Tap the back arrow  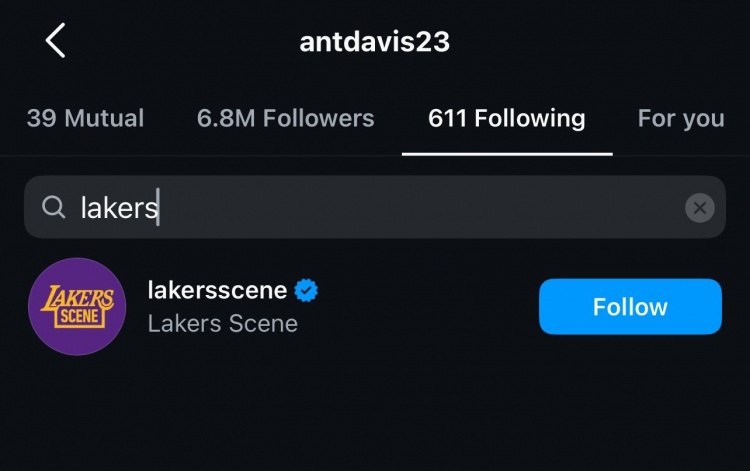(x=55, y=41)
